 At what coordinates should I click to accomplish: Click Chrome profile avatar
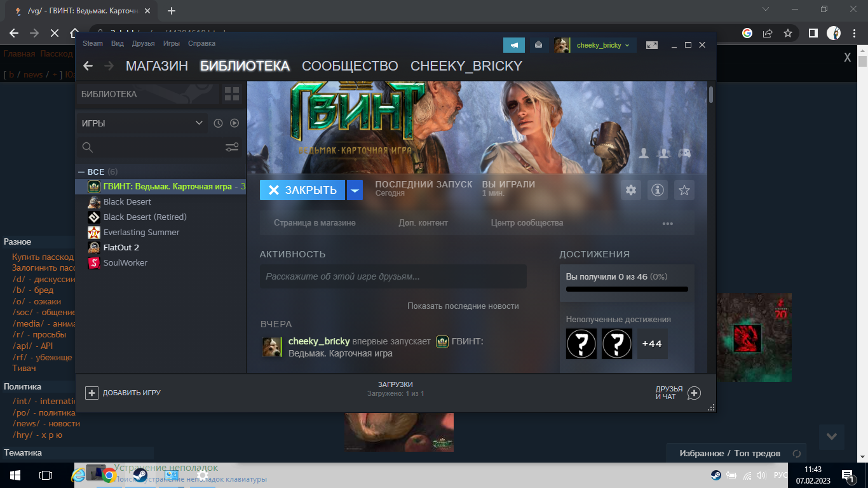tap(834, 33)
